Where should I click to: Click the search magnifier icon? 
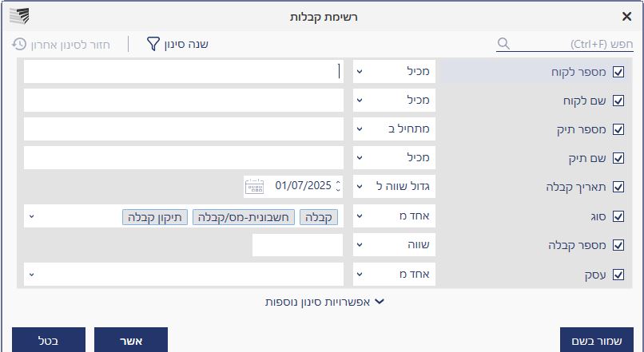pyautogui.click(x=503, y=44)
